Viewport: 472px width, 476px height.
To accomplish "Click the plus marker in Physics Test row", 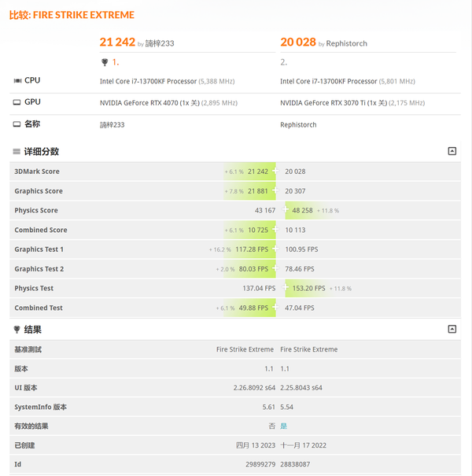I will tap(285, 287).
